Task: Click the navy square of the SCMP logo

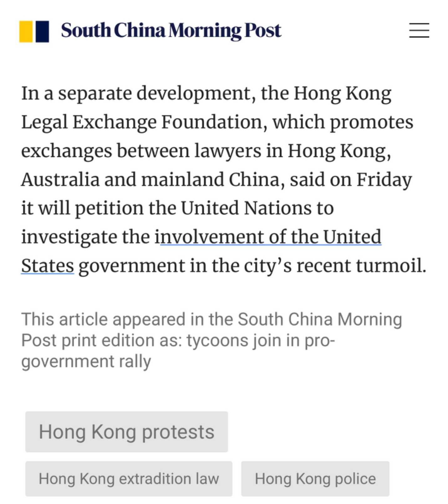Action: click(42, 31)
